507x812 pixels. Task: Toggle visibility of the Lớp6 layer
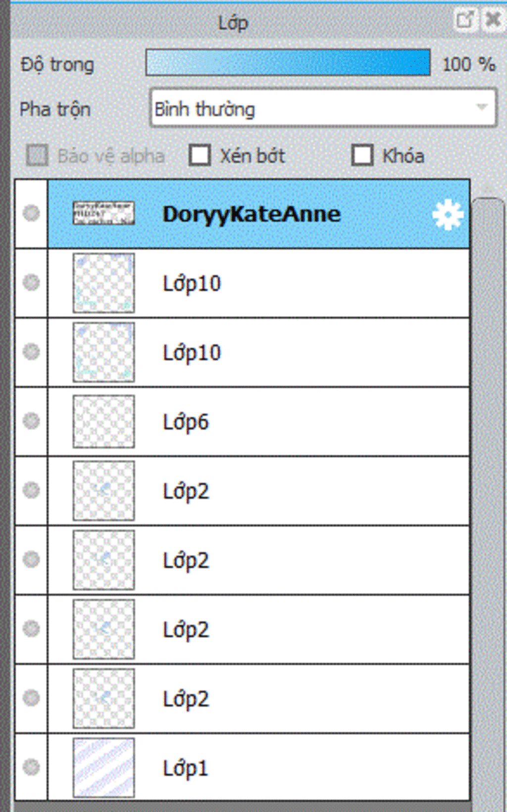point(31,421)
